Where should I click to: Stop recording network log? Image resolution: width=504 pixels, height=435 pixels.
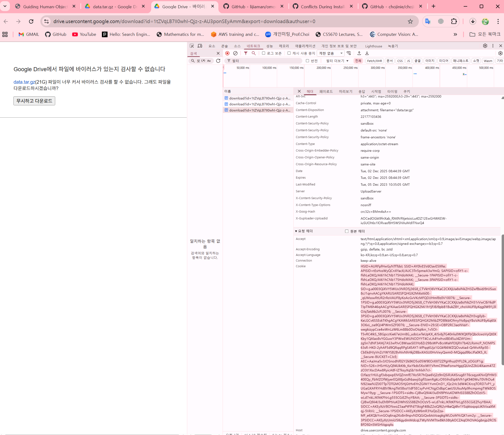(x=227, y=53)
